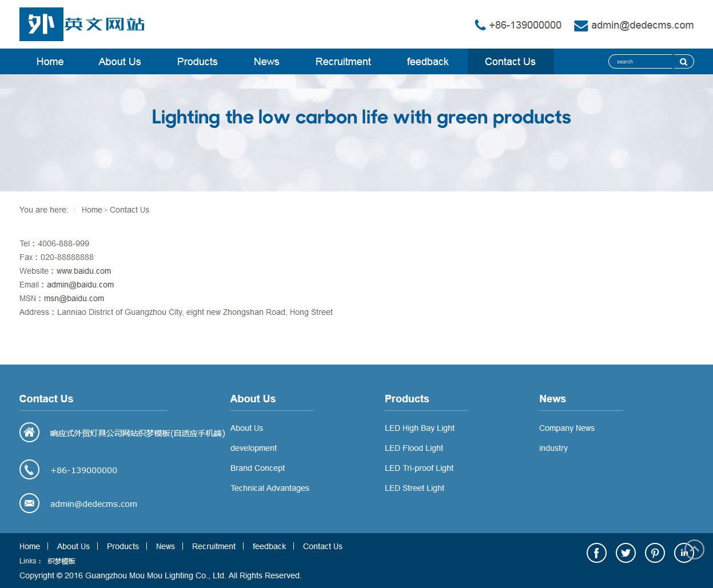
Task: Click the header email envelope icon
Action: (x=581, y=26)
